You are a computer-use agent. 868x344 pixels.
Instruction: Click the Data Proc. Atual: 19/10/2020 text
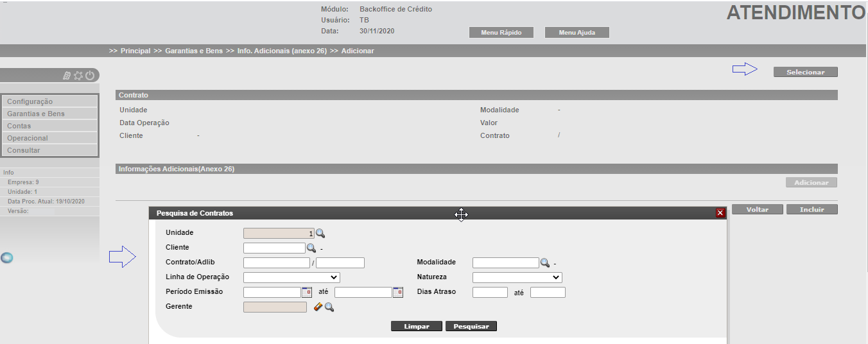click(x=46, y=202)
